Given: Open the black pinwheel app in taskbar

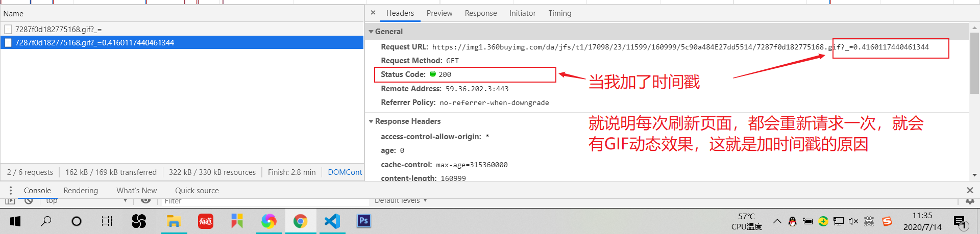Looking at the screenshot, I should pos(139,221).
